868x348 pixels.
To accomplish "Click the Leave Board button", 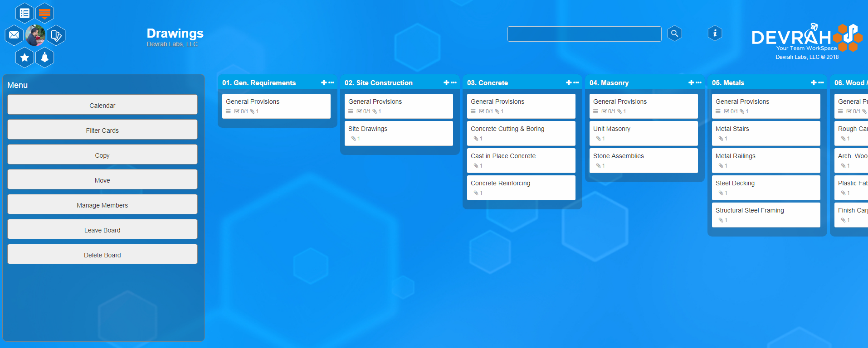I will pyautogui.click(x=102, y=230).
